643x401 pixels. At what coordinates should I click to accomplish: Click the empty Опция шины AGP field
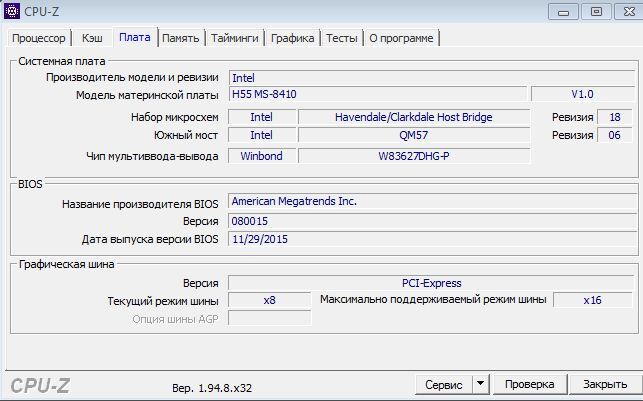tap(269, 318)
